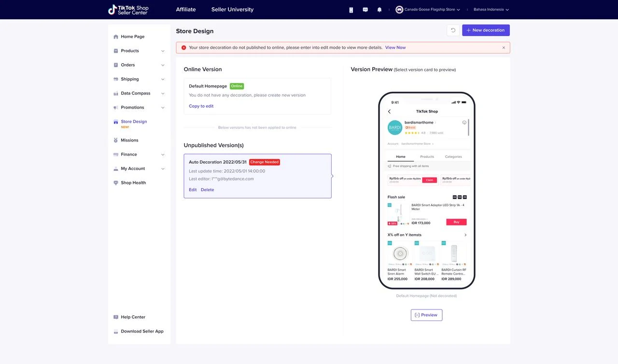Open Canada Goose Flagship Store account dropdown

click(428, 10)
